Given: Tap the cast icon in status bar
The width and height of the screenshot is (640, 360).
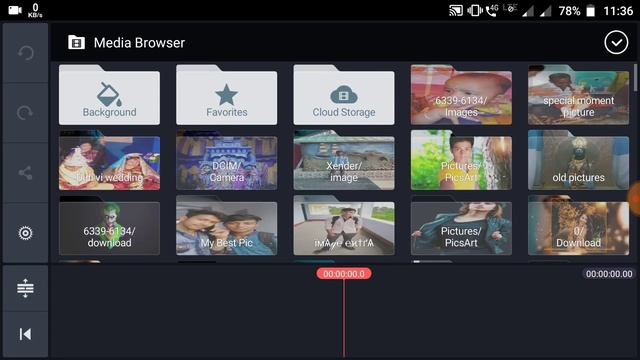Looking at the screenshot, I should click(456, 11).
